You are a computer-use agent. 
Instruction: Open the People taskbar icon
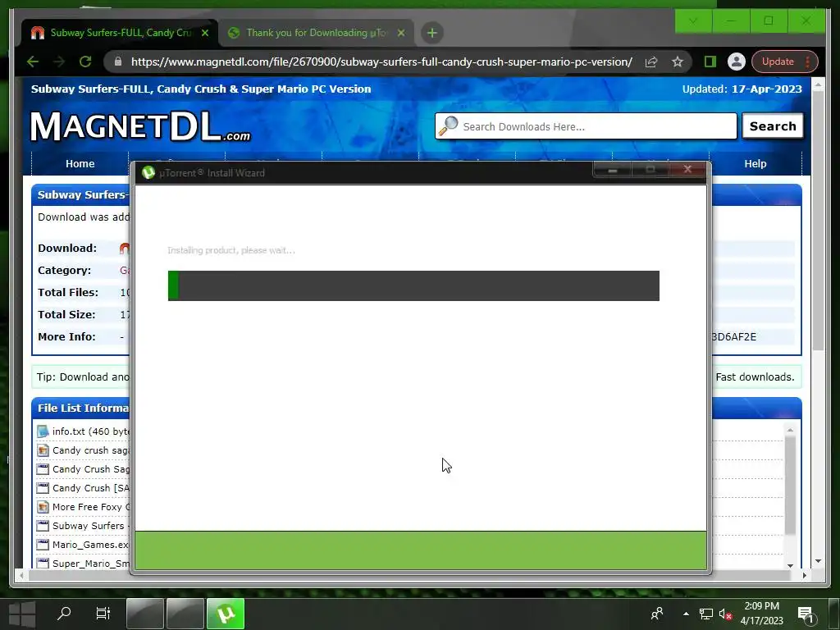(x=657, y=614)
